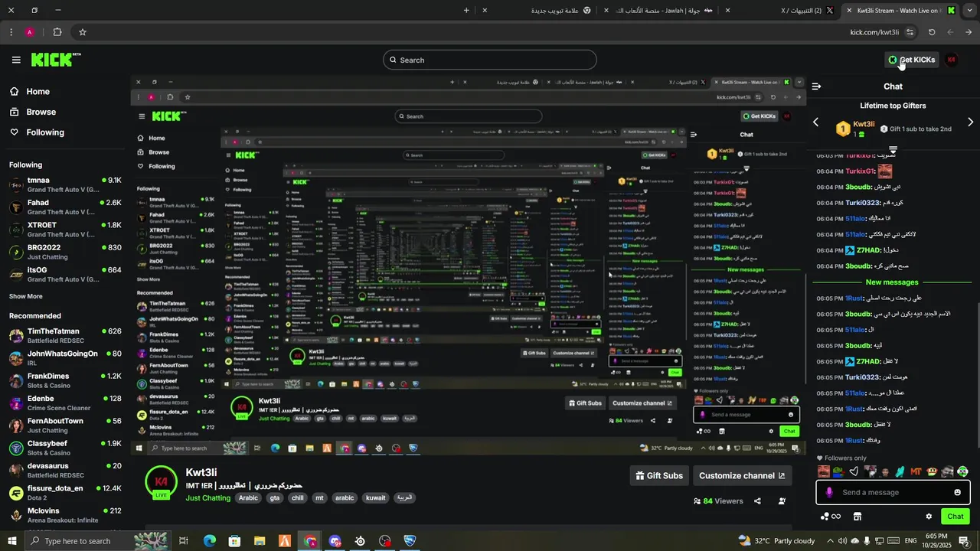Open tmnaa channel in Following list
The width and height of the screenshot is (980, 551).
[x=65, y=184]
